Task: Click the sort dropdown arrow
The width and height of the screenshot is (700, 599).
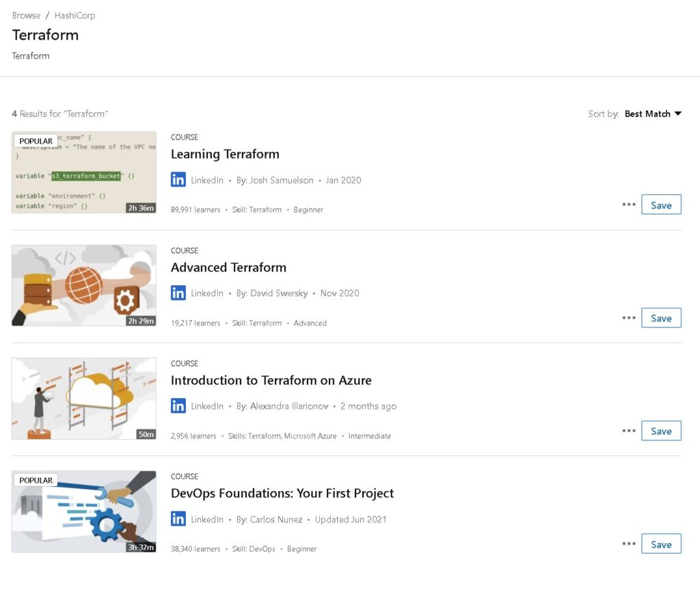Action: point(677,114)
